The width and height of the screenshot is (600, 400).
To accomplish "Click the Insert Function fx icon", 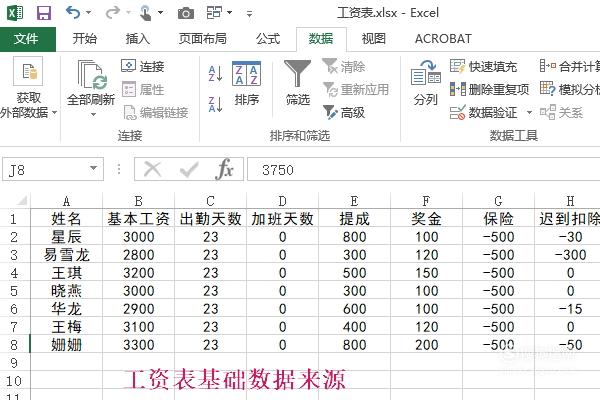I will point(224,169).
